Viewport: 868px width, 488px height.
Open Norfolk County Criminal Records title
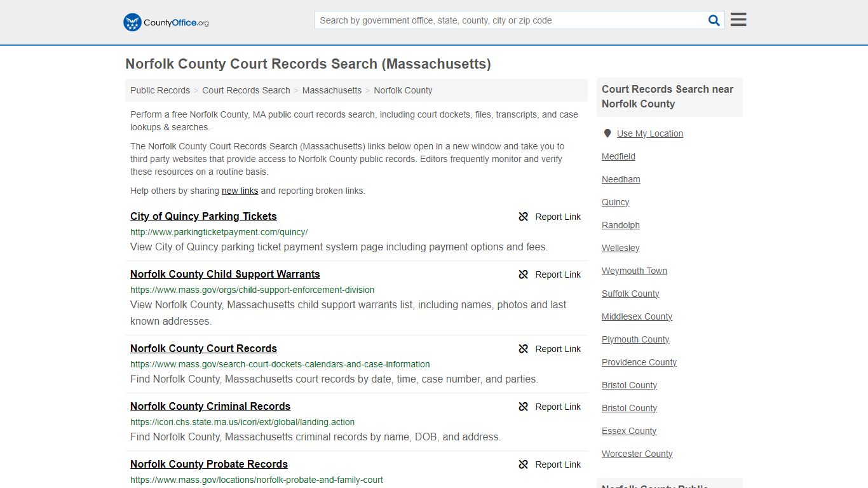tap(210, 406)
